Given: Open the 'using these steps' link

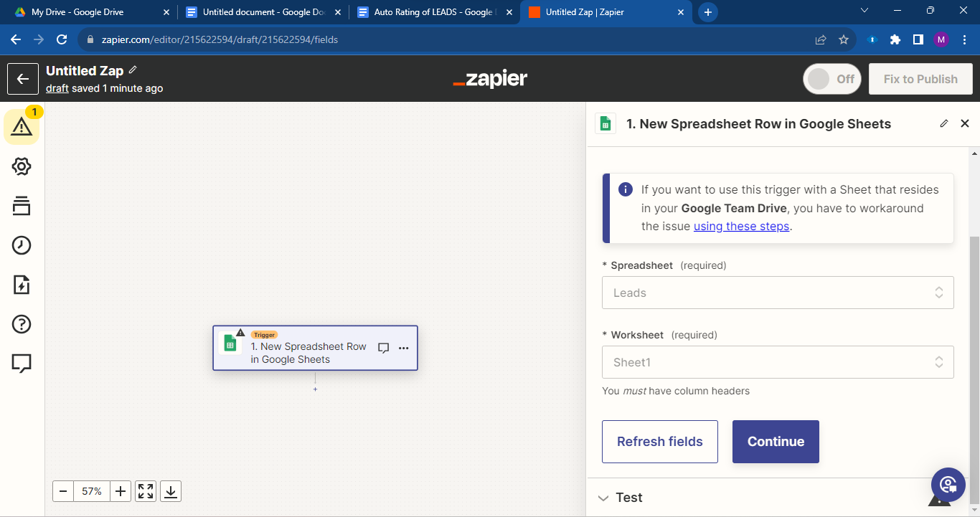Looking at the screenshot, I should pyautogui.click(x=741, y=226).
